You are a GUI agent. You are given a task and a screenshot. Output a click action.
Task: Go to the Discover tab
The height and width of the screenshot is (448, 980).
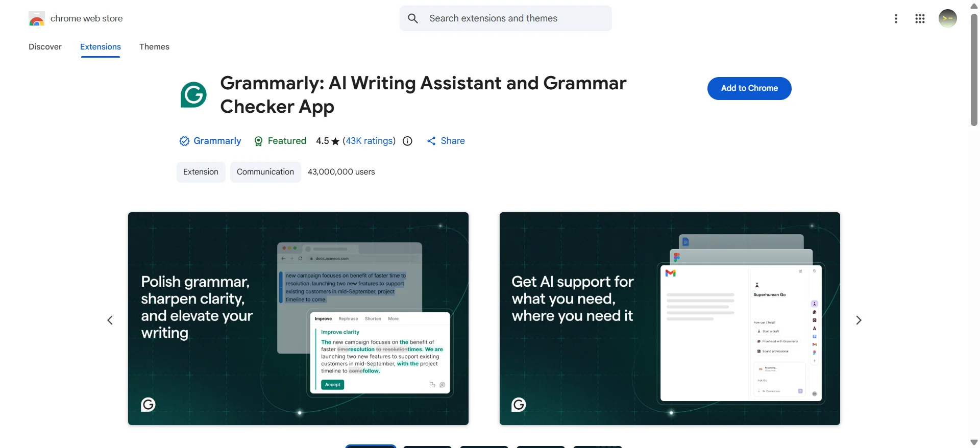click(x=45, y=46)
